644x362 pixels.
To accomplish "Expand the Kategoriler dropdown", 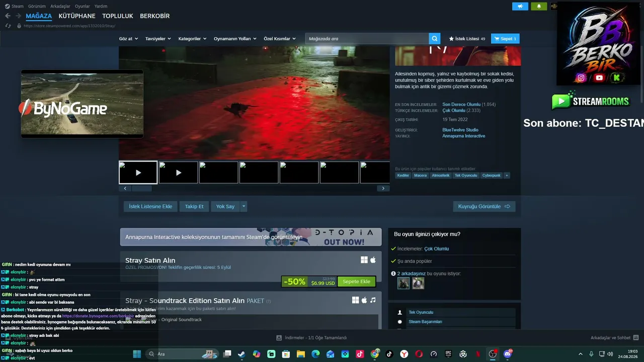I will [192, 39].
